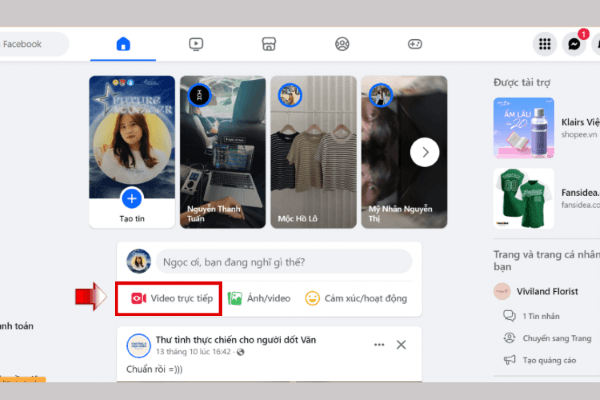Open Messenger with one notification
600x400 pixels.
tap(574, 44)
